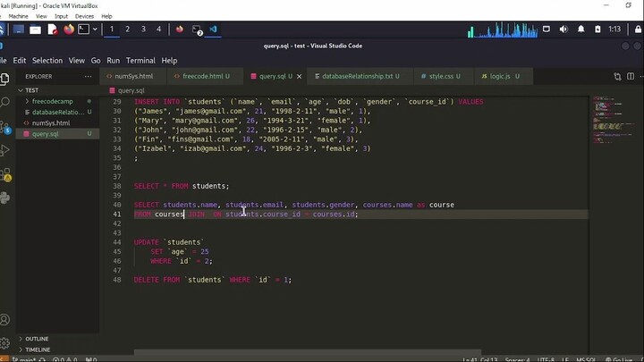This screenshot has height=362, width=644.
Task: Open the VirtualBox Machine menu
Action: [18, 16]
